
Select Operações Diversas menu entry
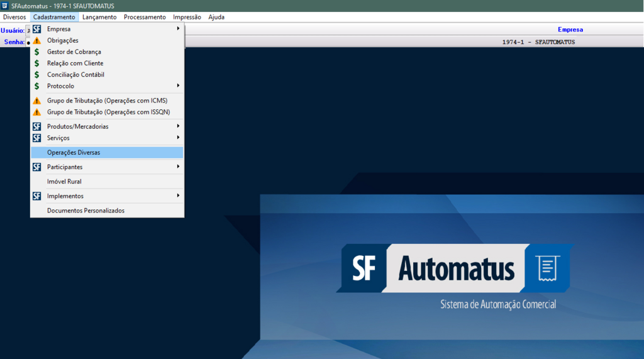coord(74,153)
